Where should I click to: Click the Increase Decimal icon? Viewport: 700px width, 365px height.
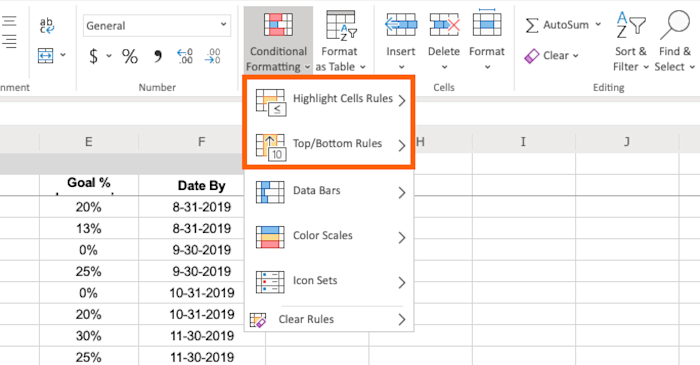tap(185, 56)
